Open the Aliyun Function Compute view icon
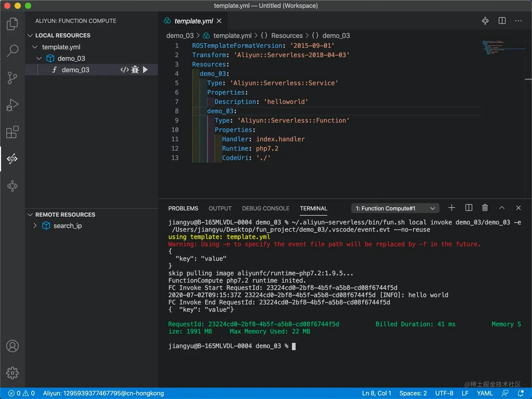Screen dimensions: 532x399 click(12, 159)
